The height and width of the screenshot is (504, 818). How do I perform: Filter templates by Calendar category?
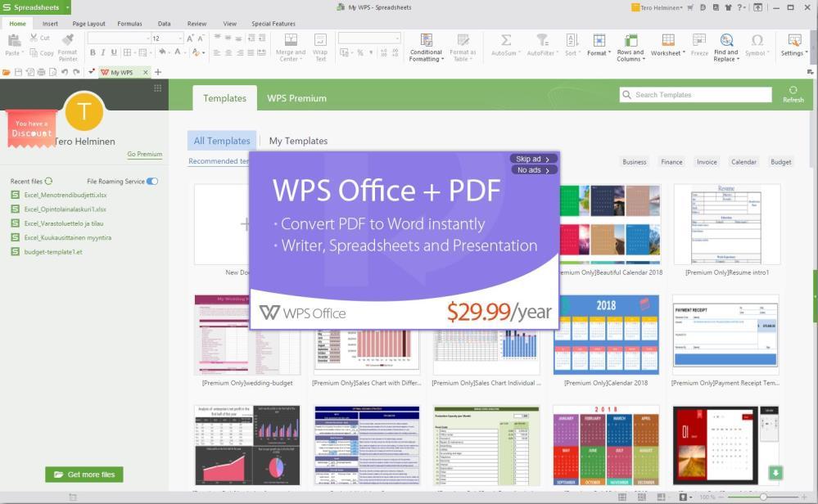click(743, 162)
